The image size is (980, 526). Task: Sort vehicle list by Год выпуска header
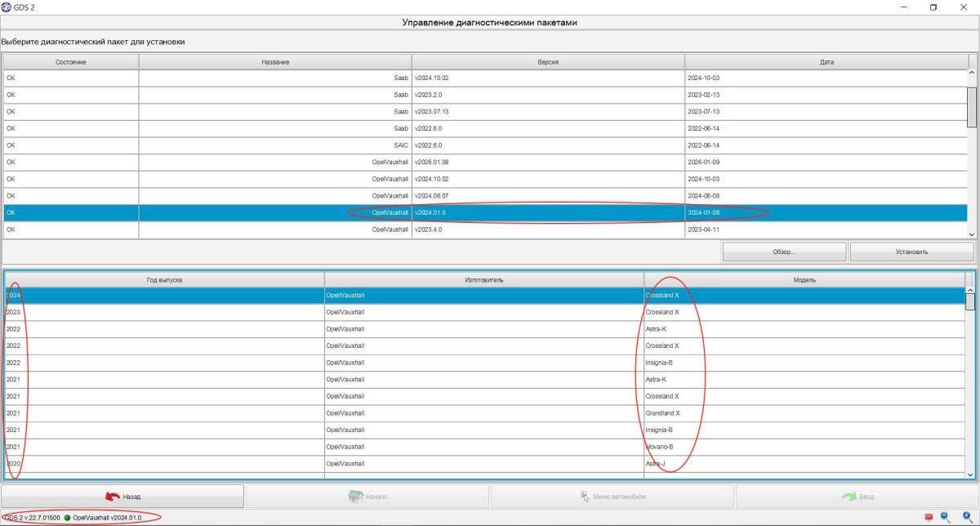(x=164, y=279)
